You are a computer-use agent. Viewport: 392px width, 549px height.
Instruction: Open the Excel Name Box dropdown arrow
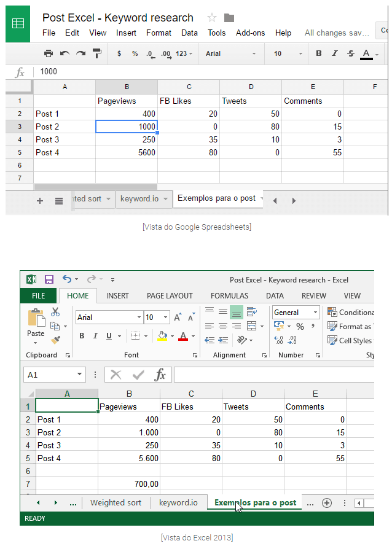click(80, 375)
